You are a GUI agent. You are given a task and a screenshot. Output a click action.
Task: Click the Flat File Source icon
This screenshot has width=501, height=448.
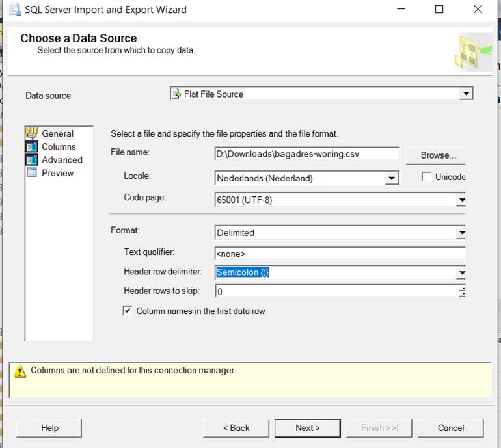click(x=177, y=94)
